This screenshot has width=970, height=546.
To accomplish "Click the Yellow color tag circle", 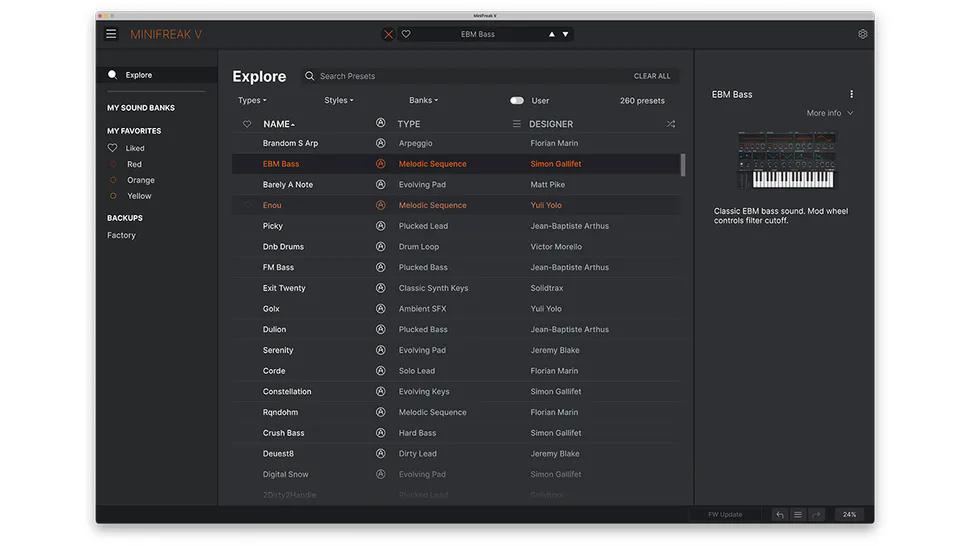I will (x=113, y=196).
